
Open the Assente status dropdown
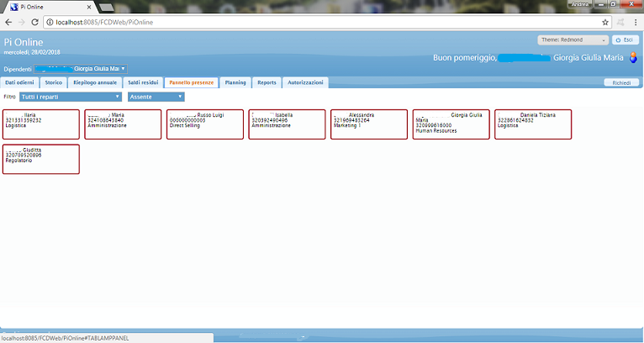[x=155, y=97]
